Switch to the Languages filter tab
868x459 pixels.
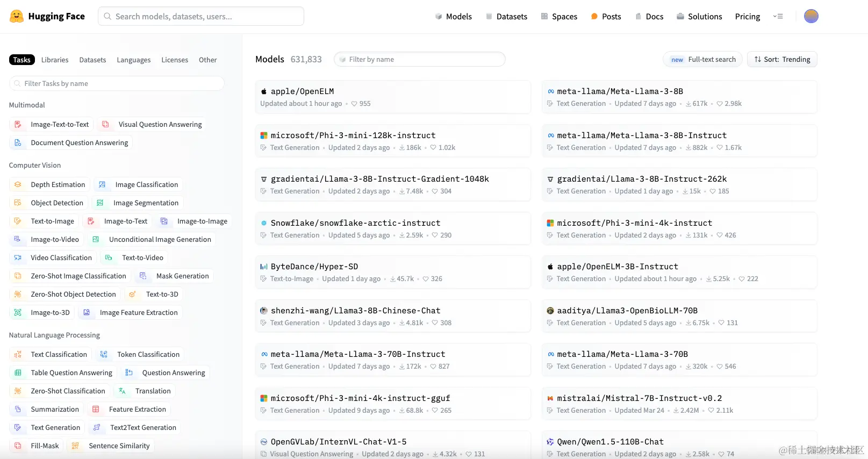point(134,60)
